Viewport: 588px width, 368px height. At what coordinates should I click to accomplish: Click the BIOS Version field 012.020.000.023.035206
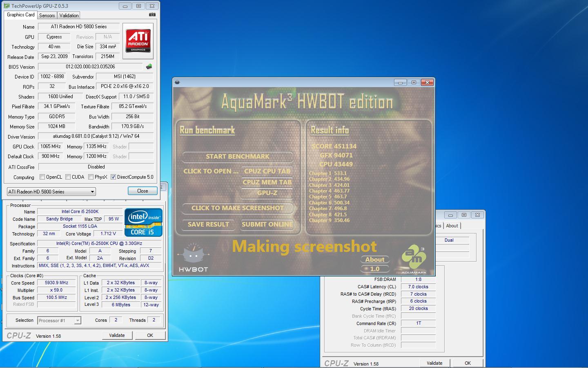point(90,67)
